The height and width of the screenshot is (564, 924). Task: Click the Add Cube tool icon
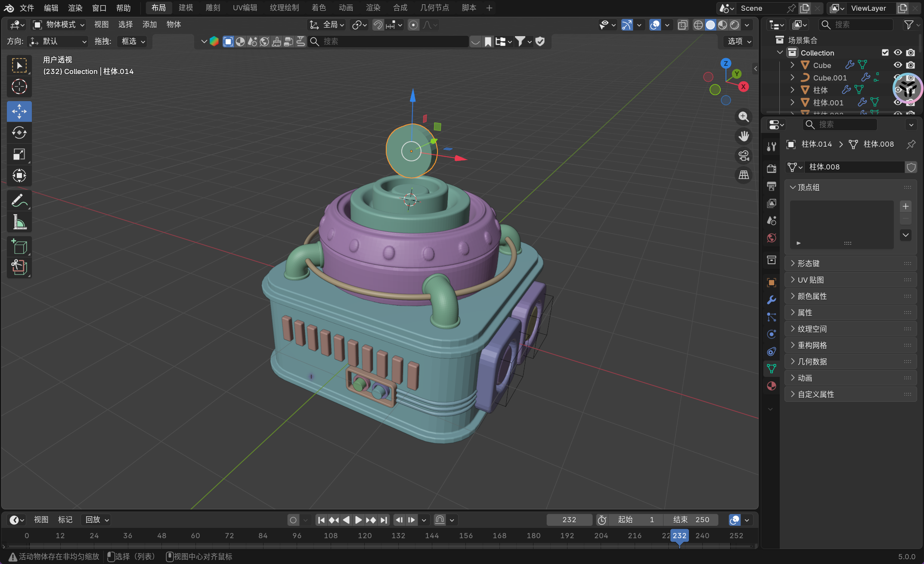[19, 247]
